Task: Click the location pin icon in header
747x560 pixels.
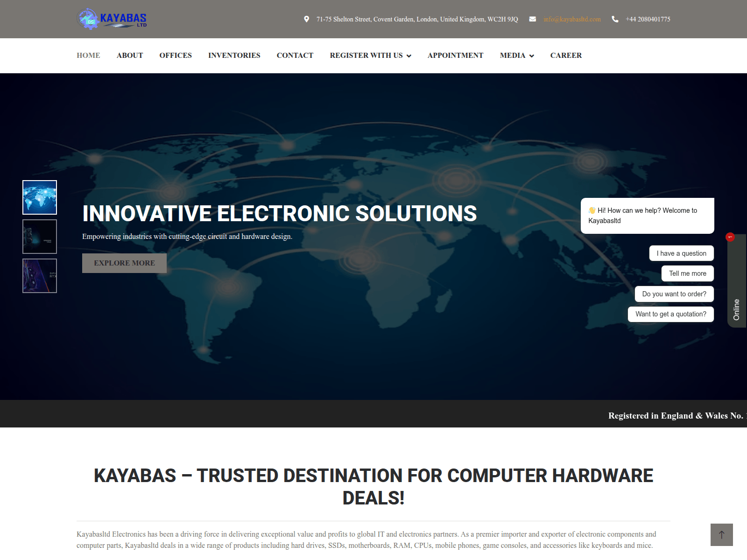Action: [x=306, y=19]
